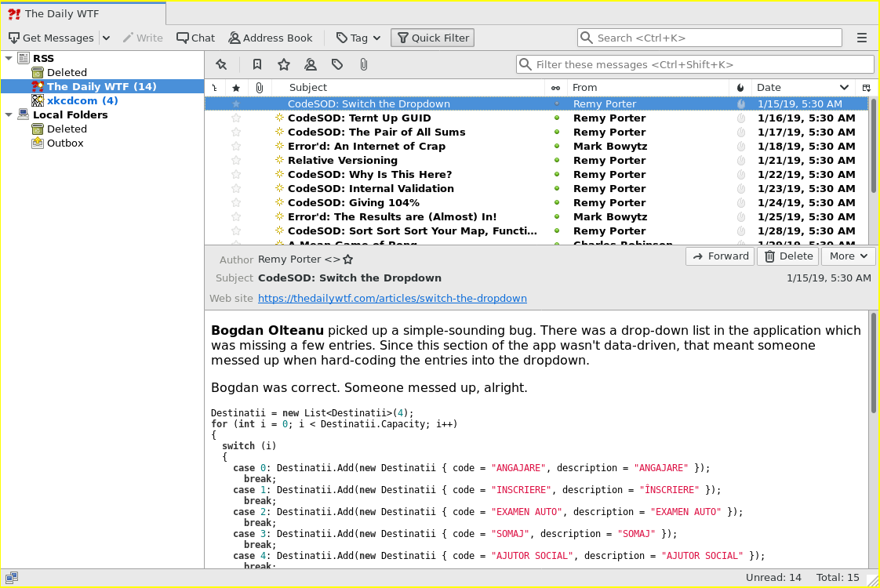
Task: Toggle the keep filters pinned icon
Action: (x=221, y=64)
